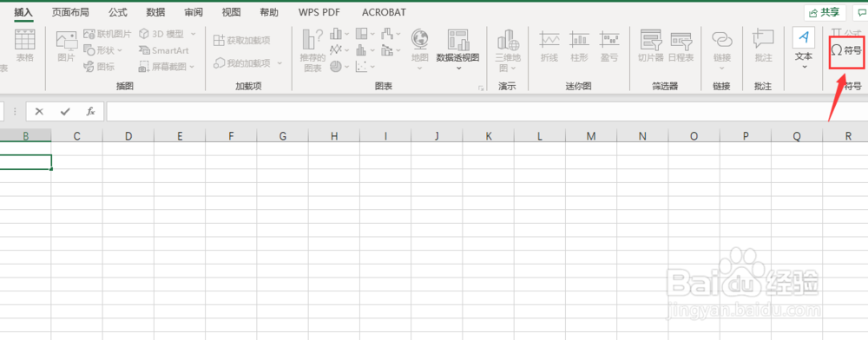Select column K header
The image size is (868, 340).
(488, 135)
